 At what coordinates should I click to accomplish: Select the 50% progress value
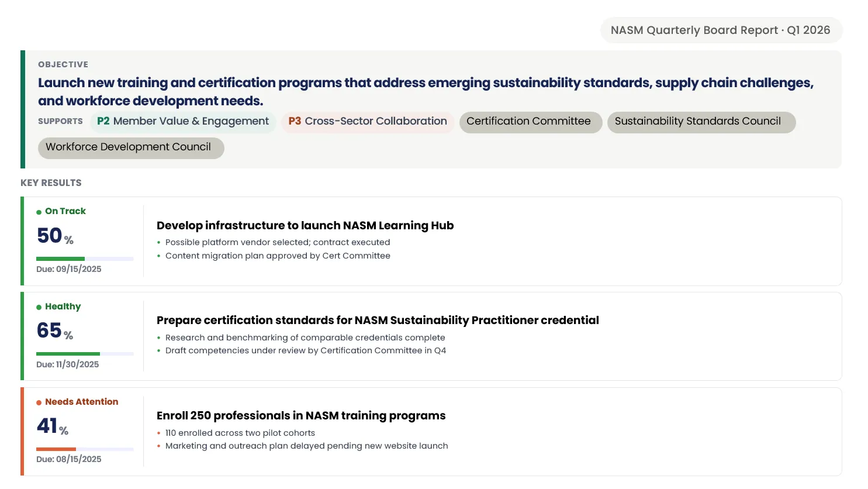[x=55, y=236]
